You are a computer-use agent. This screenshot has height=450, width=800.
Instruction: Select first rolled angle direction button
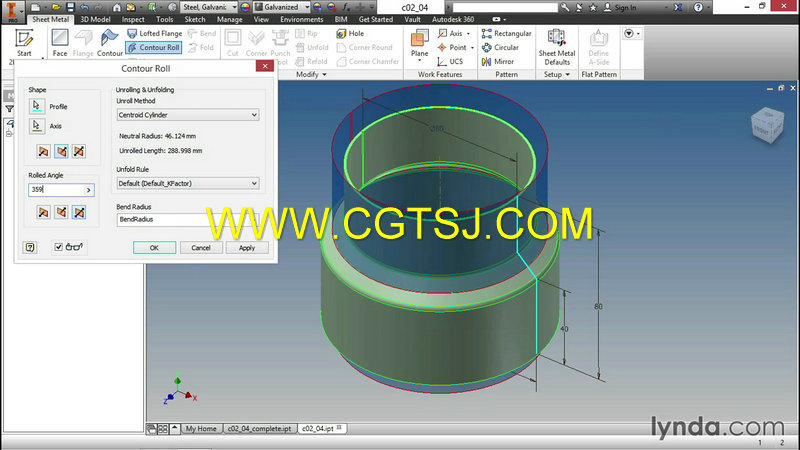[43, 212]
